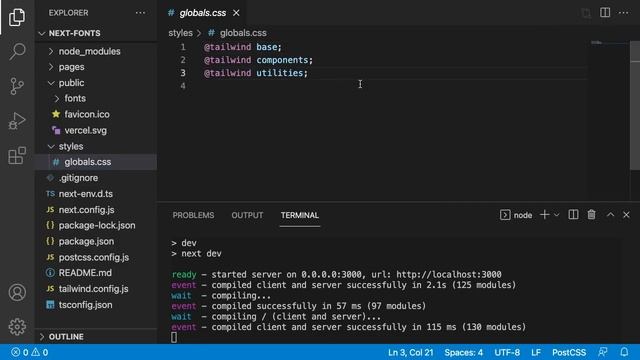
Task: Select globals.css in the explorer tree
Action: [96, 162]
